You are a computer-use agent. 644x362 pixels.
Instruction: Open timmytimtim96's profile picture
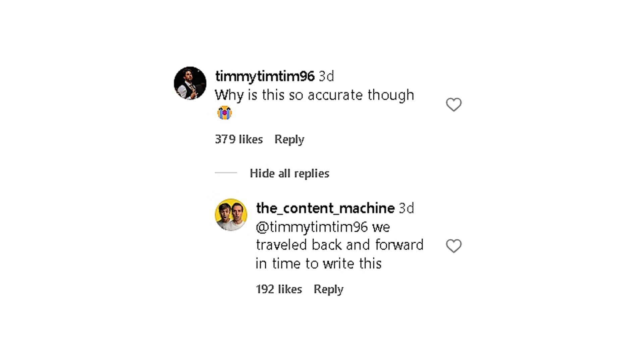(190, 83)
